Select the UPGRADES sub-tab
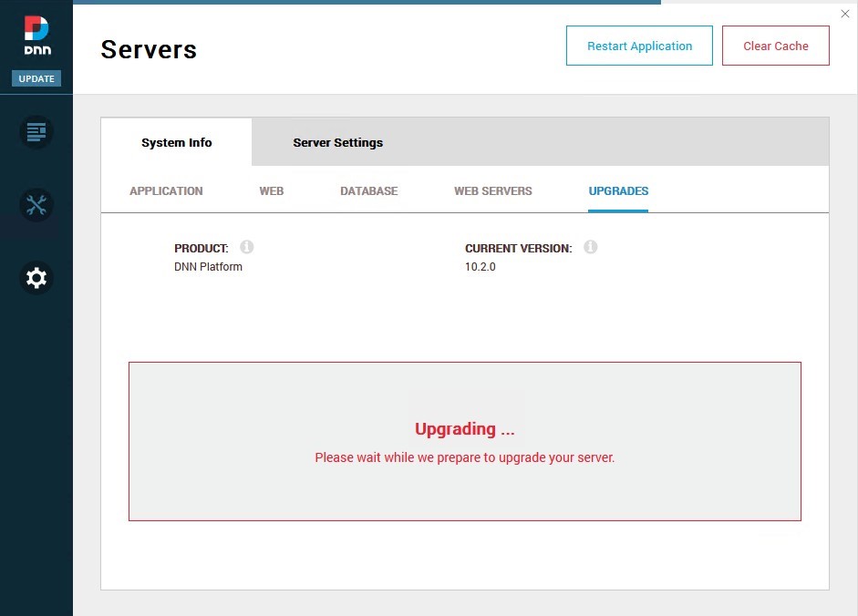 618,191
